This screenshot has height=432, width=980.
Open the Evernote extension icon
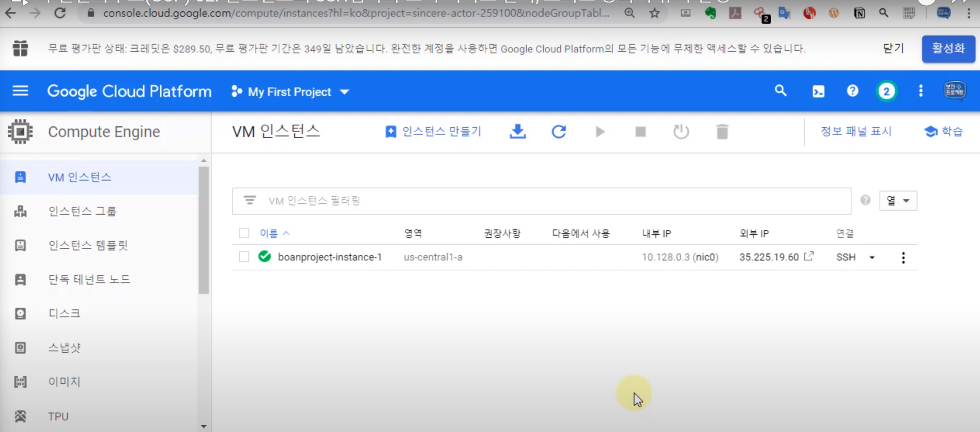click(x=710, y=13)
